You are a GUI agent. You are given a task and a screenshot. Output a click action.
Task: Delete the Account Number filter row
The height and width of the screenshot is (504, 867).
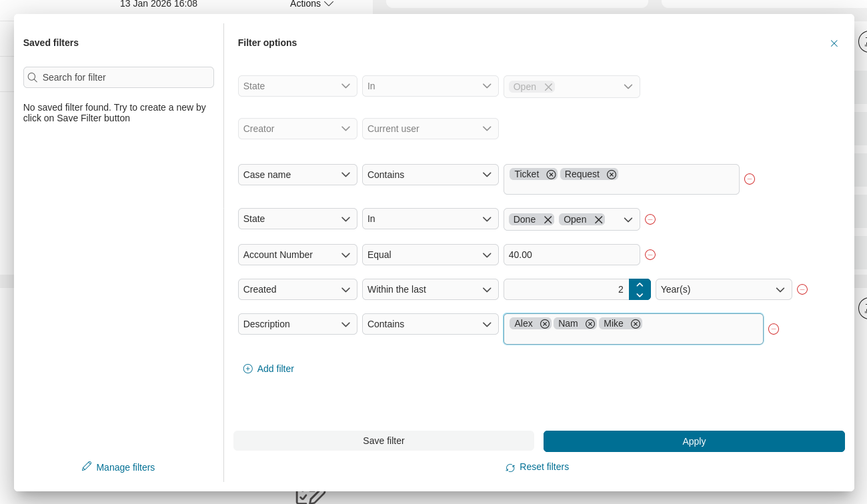point(650,255)
